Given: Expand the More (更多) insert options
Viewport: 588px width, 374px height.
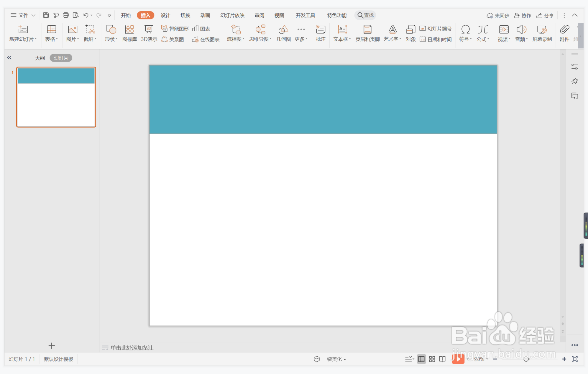Looking at the screenshot, I should pyautogui.click(x=301, y=33).
